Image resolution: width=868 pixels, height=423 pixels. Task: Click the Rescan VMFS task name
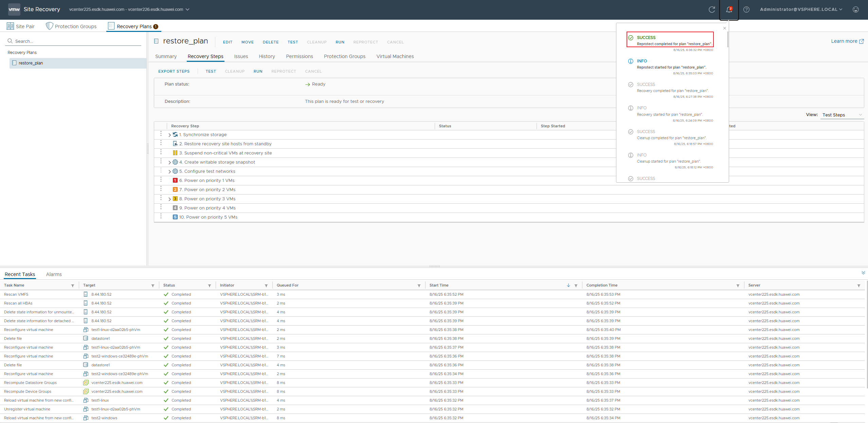click(16, 294)
